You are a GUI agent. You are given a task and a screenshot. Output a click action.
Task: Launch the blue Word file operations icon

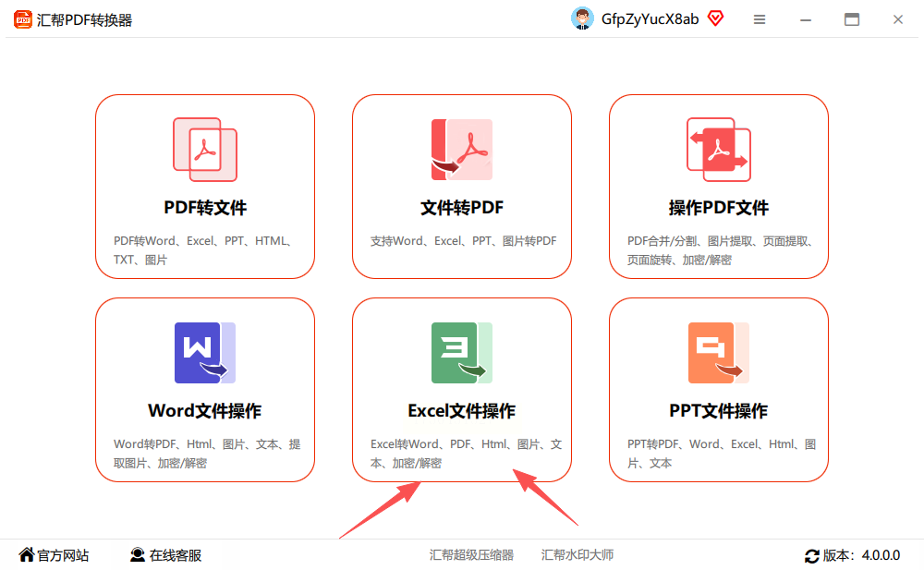click(205, 353)
